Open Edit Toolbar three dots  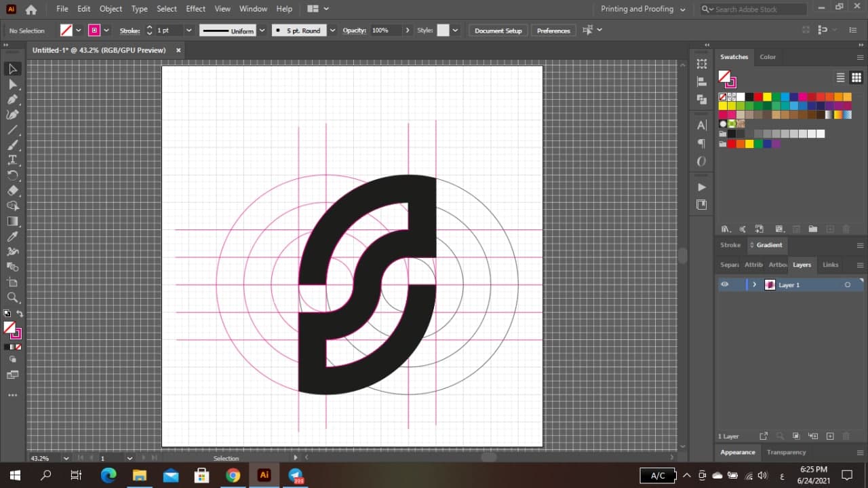[12, 395]
